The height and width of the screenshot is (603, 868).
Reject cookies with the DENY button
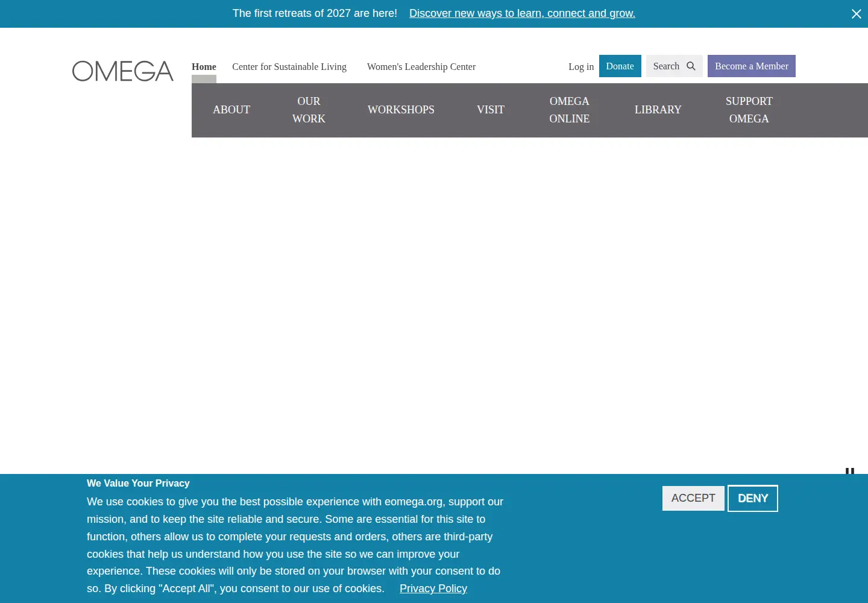(x=753, y=498)
